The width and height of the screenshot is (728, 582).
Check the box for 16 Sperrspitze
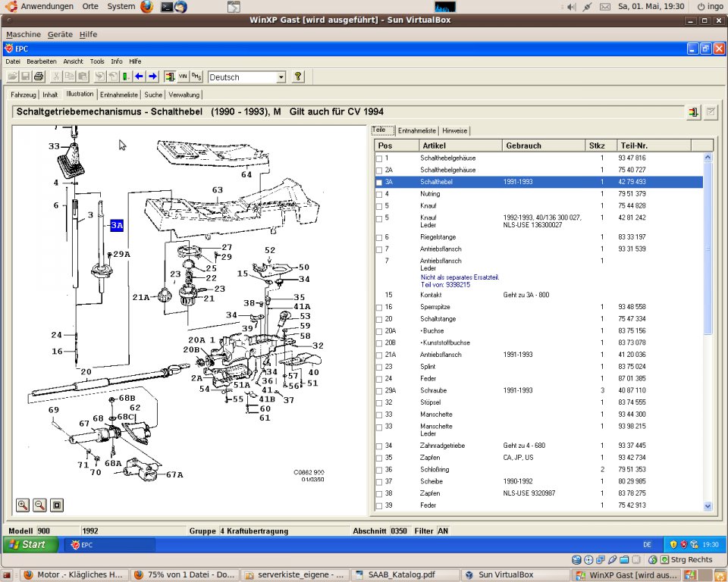[x=379, y=308]
